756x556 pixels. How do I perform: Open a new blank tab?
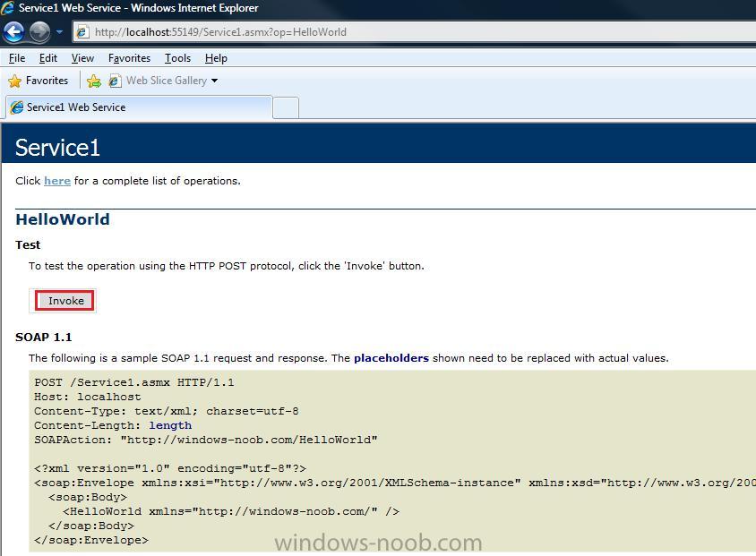pos(286,107)
